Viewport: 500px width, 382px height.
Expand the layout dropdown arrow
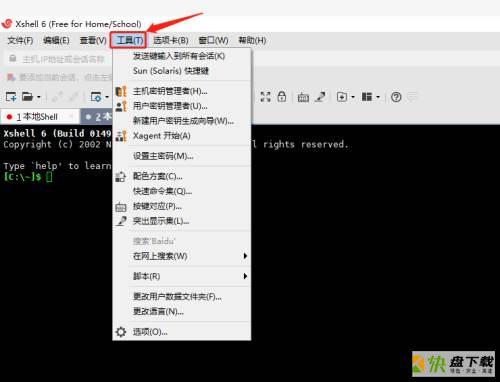378,97
